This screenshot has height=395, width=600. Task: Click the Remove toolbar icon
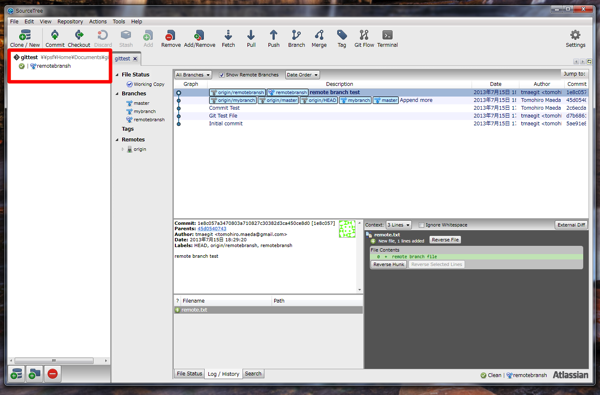(171, 38)
